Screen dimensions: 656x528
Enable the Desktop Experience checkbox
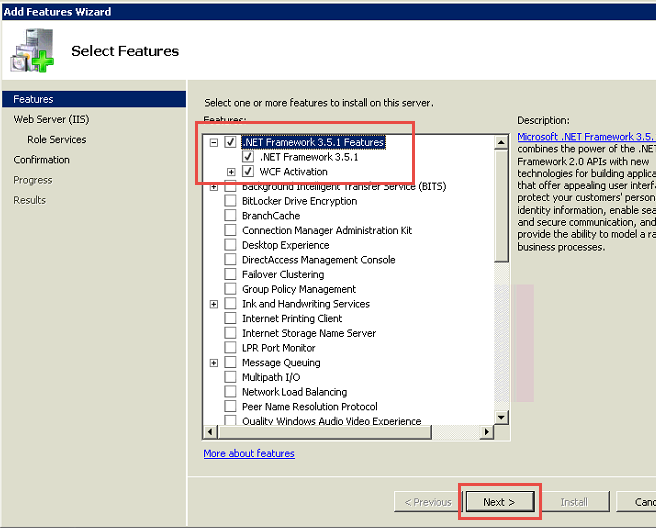[230, 245]
